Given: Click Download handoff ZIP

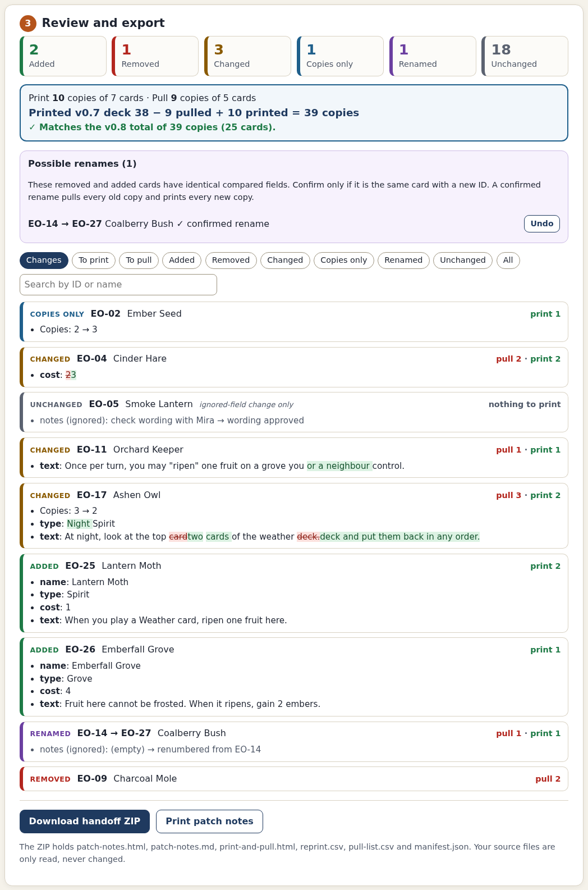Looking at the screenshot, I should [85, 821].
